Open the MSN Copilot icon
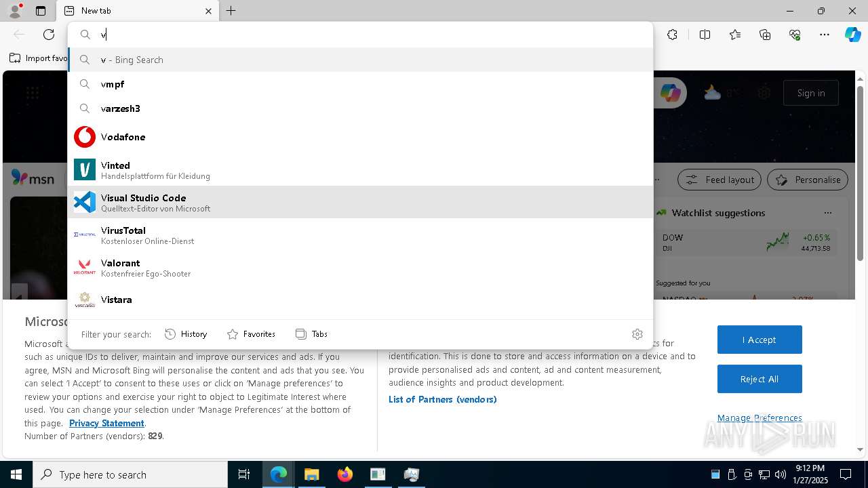 click(x=670, y=93)
